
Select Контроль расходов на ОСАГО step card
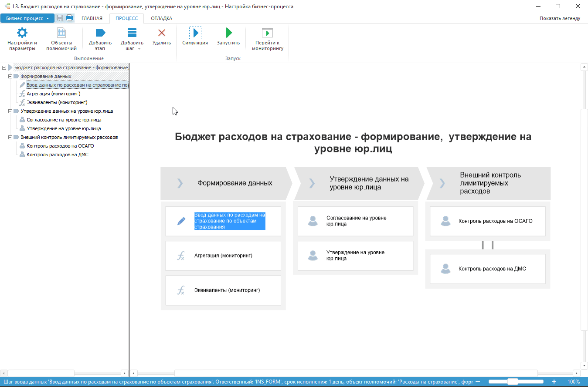tap(487, 221)
